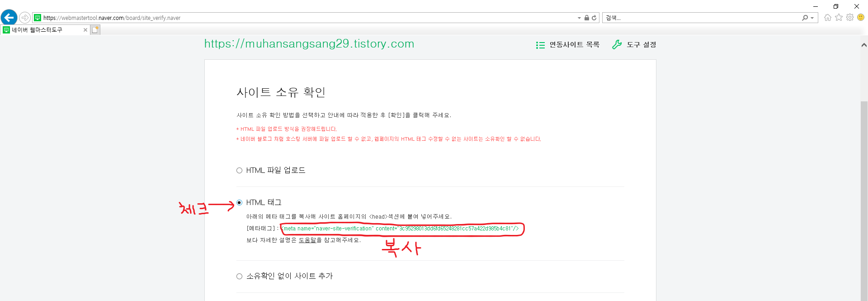Open the address bar history dropdown arrow
Viewport: 868px width, 301px height.
tap(579, 18)
